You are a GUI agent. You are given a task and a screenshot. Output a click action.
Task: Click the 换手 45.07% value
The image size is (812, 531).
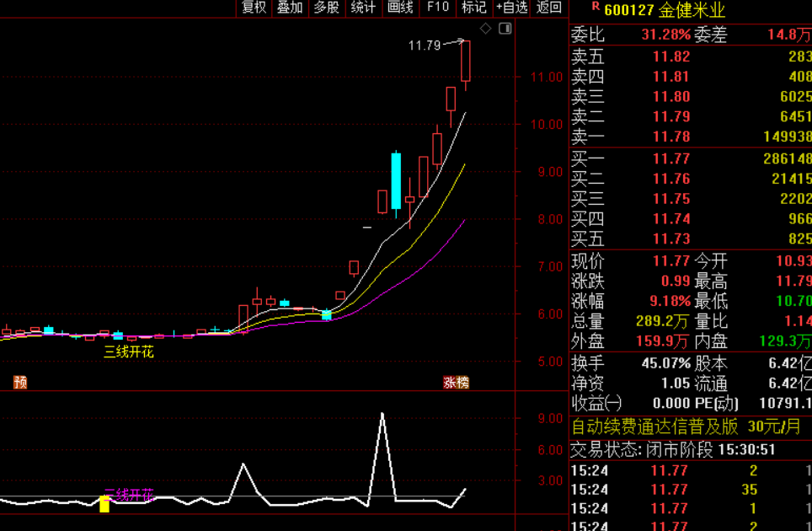[x=666, y=363]
